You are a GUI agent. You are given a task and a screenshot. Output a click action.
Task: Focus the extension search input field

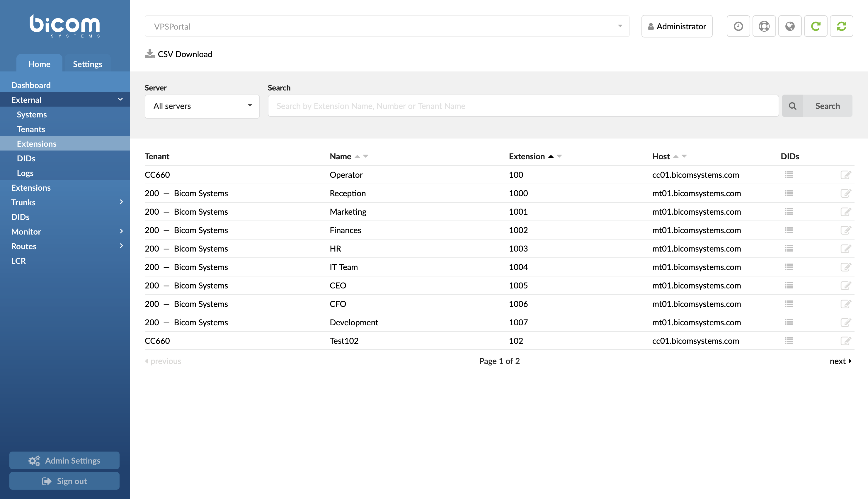click(x=523, y=106)
